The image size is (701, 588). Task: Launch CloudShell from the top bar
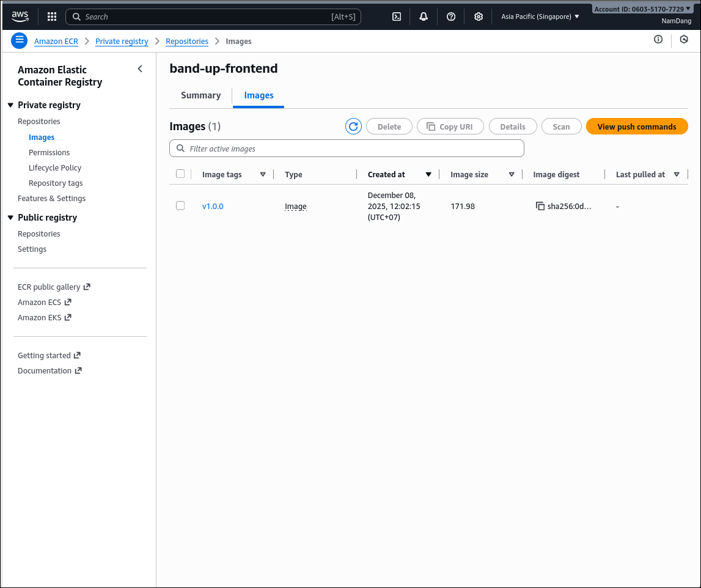click(397, 17)
